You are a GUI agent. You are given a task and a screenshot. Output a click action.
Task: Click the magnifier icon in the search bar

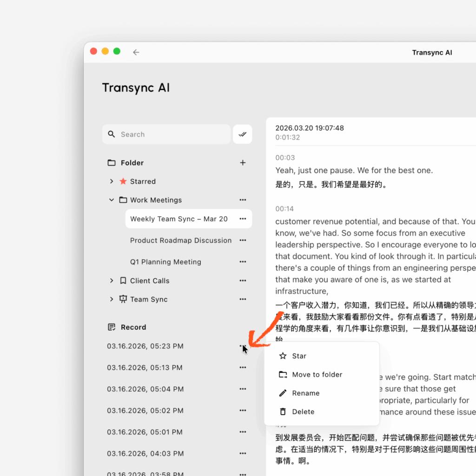(x=112, y=134)
